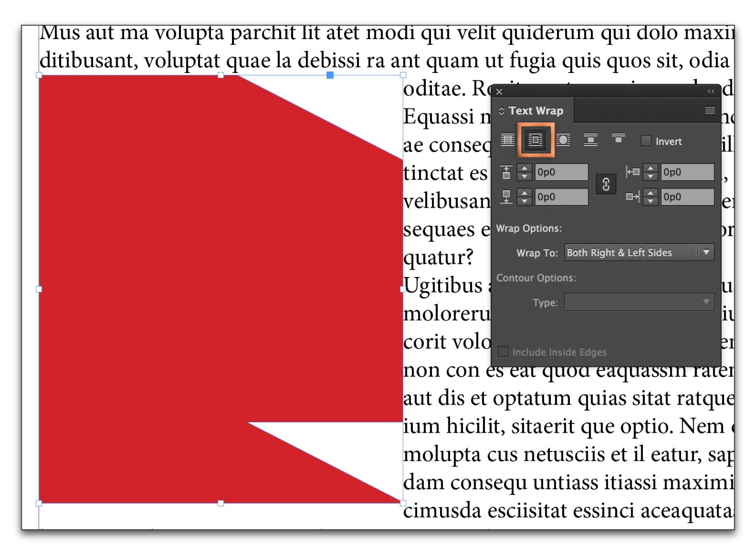This screenshot has width=756, height=555.
Task: Toggle the Make all settings the same chain icon
Action: (606, 184)
